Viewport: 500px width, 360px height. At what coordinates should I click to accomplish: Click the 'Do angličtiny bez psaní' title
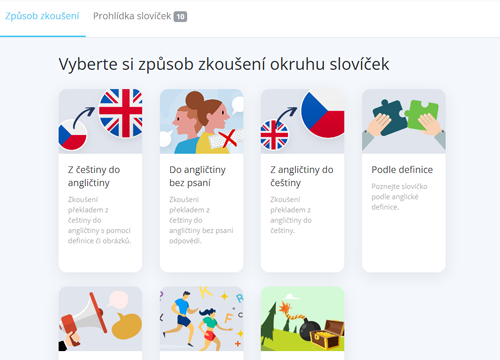197,176
